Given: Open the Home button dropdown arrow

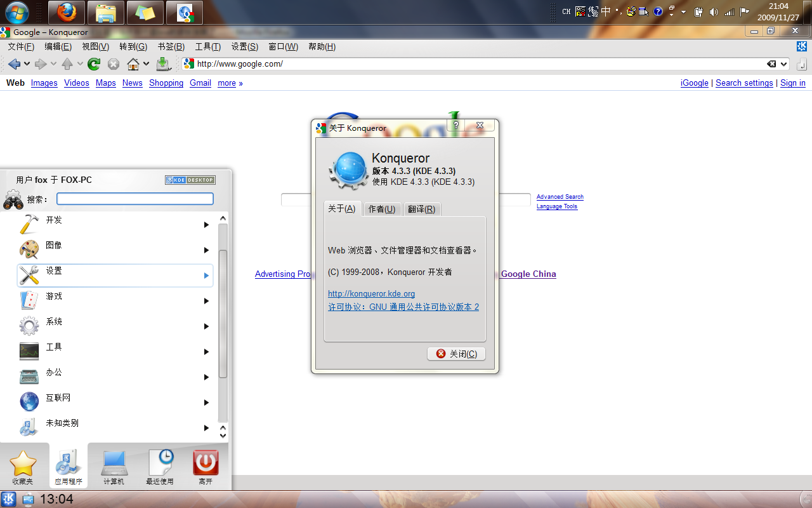Looking at the screenshot, I should point(146,63).
